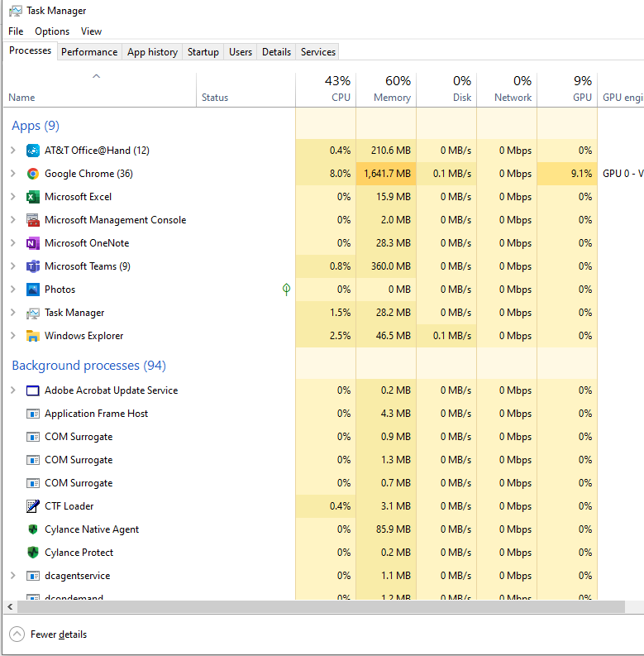Click the GPU engine column header

click(621, 90)
